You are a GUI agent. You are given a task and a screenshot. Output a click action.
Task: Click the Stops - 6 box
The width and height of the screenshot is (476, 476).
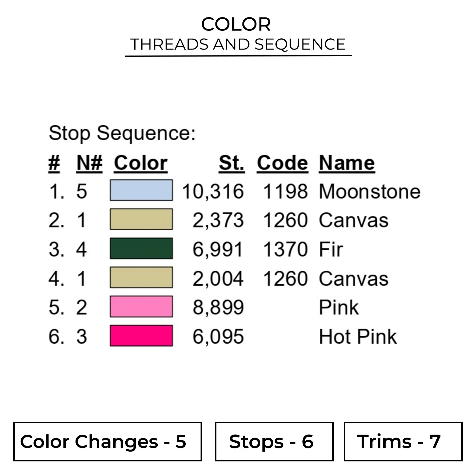pos(274,441)
